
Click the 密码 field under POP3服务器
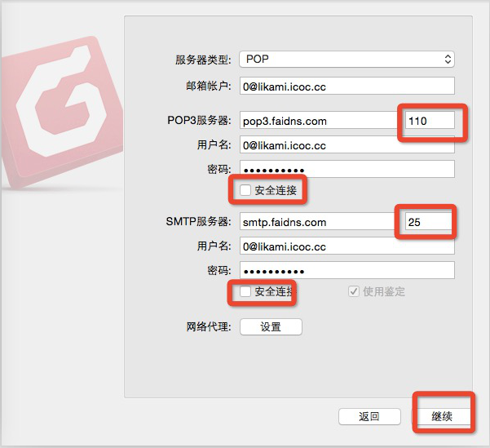coord(347,169)
